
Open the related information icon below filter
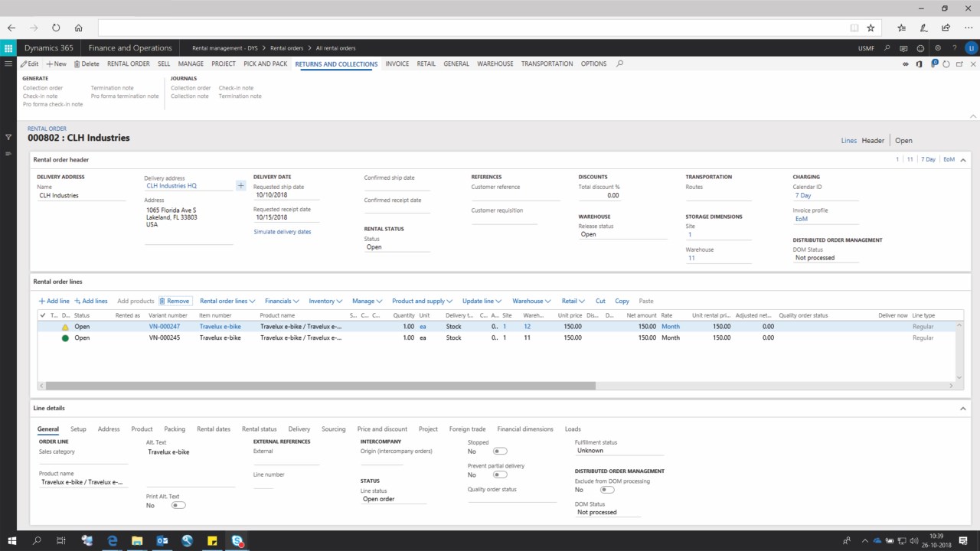tap(8, 154)
